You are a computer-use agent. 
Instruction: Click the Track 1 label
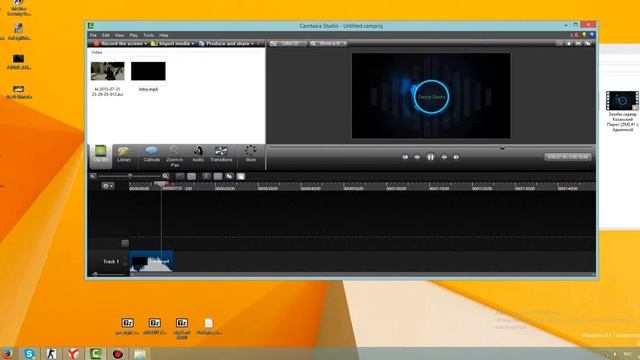pos(111,262)
